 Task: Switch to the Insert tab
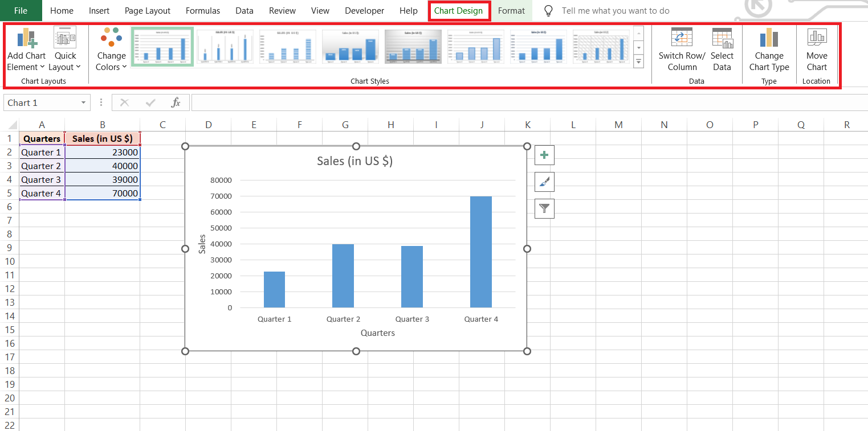point(99,11)
